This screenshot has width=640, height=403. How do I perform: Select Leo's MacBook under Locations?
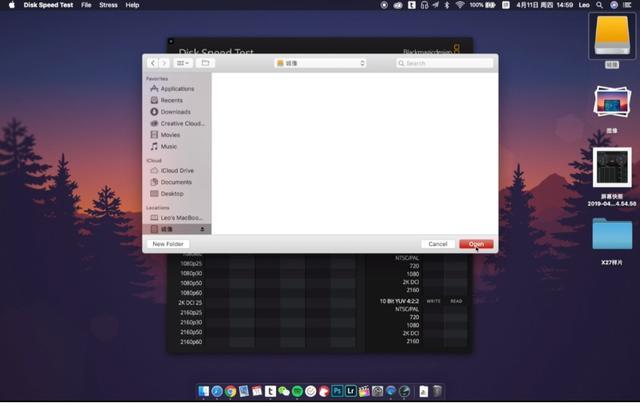click(177, 218)
